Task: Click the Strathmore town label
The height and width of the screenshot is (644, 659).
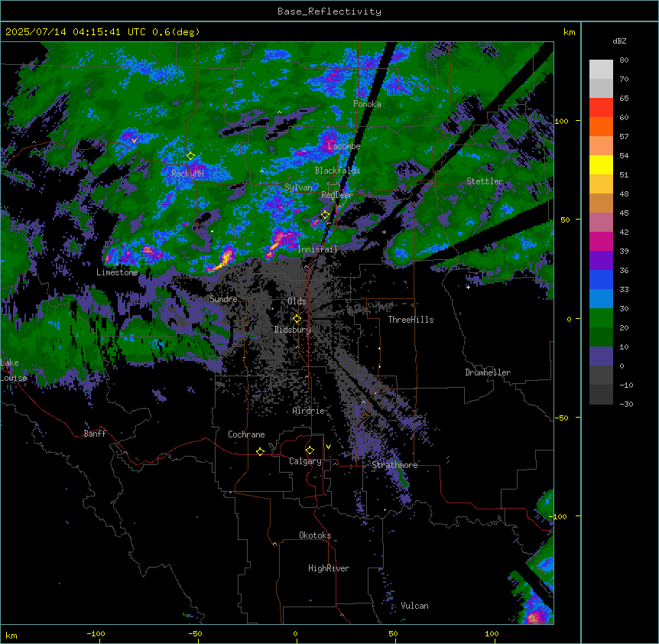Action: [394, 465]
